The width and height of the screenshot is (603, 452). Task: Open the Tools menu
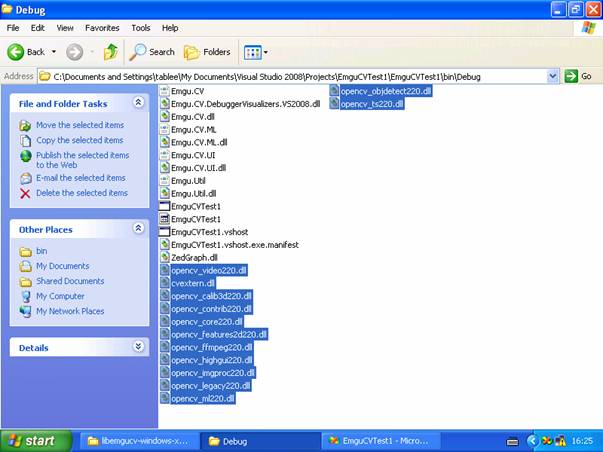click(141, 28)
